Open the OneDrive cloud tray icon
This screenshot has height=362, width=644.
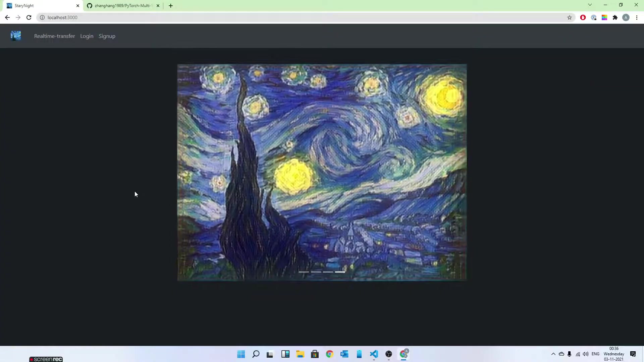(x=561, y=354)
